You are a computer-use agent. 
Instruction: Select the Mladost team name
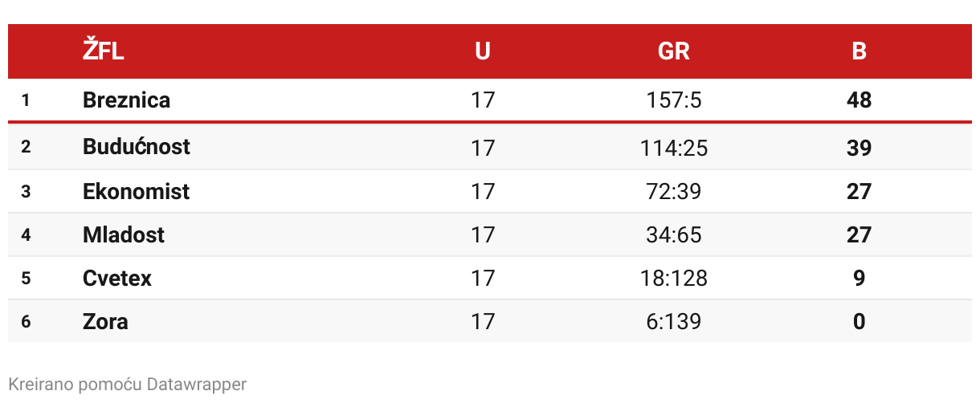click(x=124, y=235)
